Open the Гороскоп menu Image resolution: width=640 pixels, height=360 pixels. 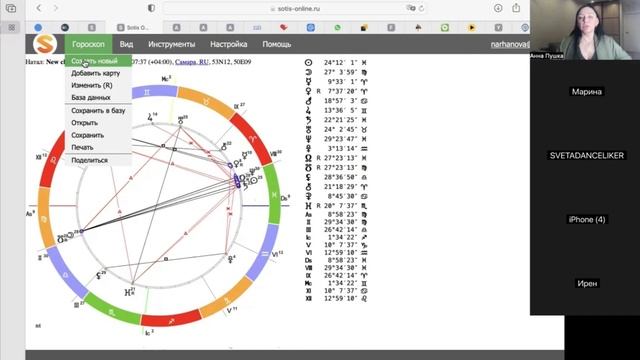click(x=88, y=44)
